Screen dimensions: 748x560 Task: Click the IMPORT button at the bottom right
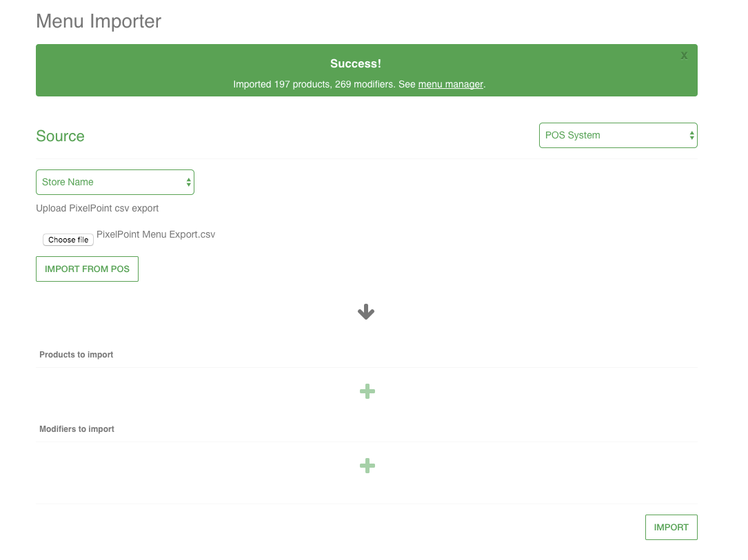tap(671, 527)
